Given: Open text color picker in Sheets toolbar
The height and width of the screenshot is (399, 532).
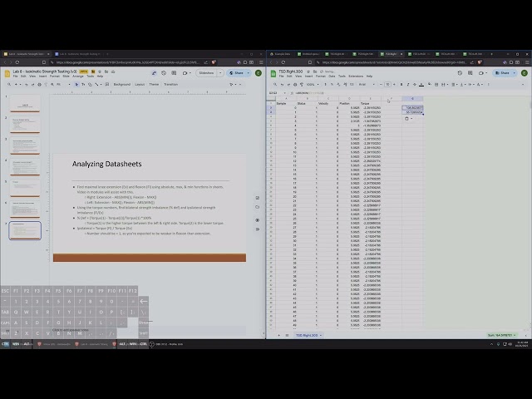Looking at the screenshot, I should click(421, 84).
